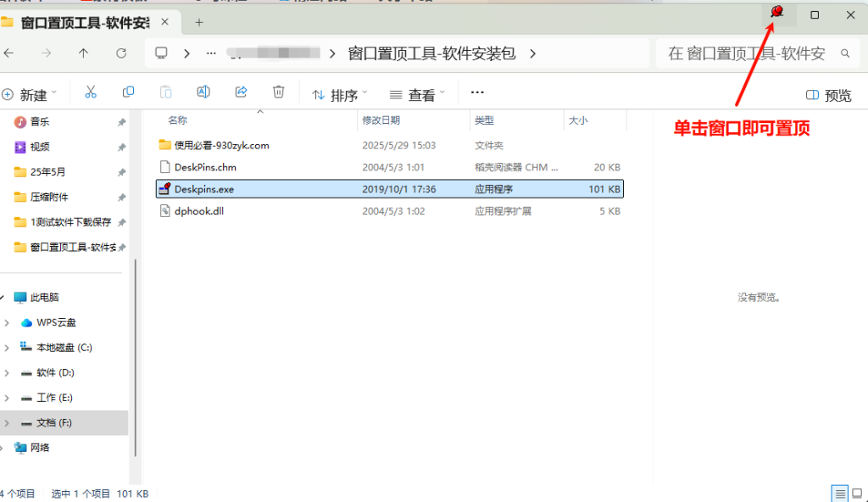This screenshot has height=502, width=868.
Task: Click the Copy icon on the toolbar
Action: (x=128, y=92)
